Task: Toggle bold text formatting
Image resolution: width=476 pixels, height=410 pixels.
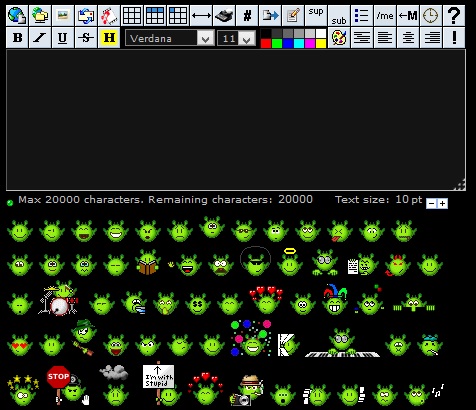Action: pos(17,38)
